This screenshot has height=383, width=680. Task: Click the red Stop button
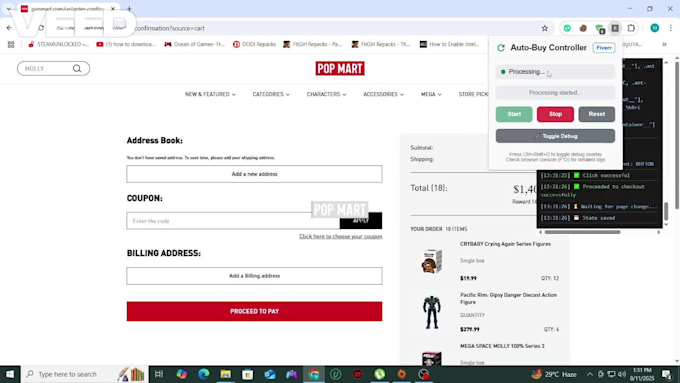click(x=555, y=114)
